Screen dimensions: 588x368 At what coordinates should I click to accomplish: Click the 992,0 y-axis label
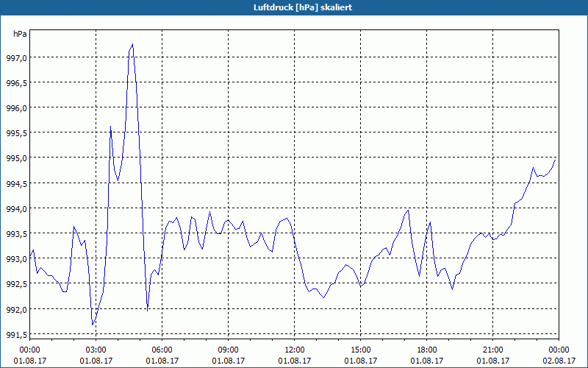pos(17,309)
